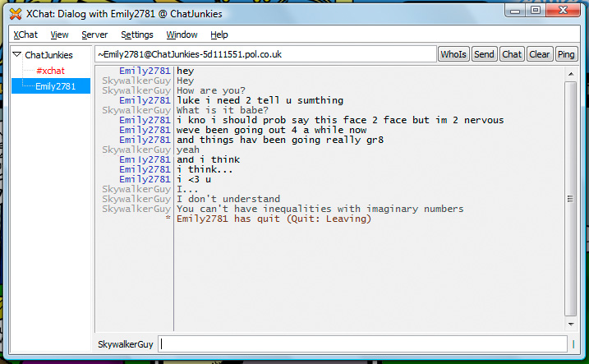Click the lag meter beside input box
The height and width of the screenshot is (364, 589).
(573, 343)
